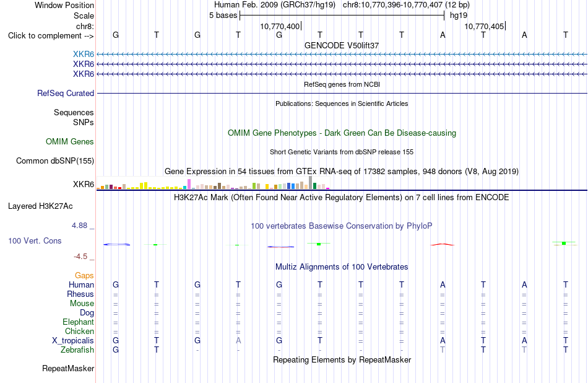Click the 'SNPs' track label

(x=84, y=123)
